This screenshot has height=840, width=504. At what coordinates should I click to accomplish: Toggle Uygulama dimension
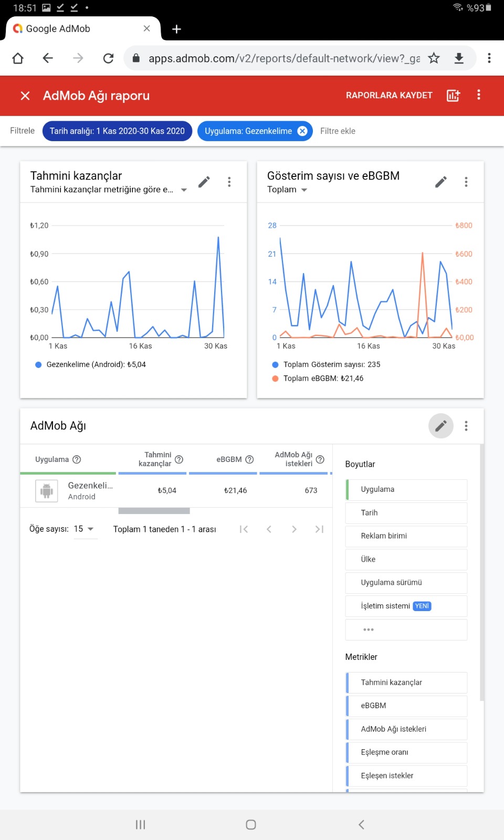point(406,489)
